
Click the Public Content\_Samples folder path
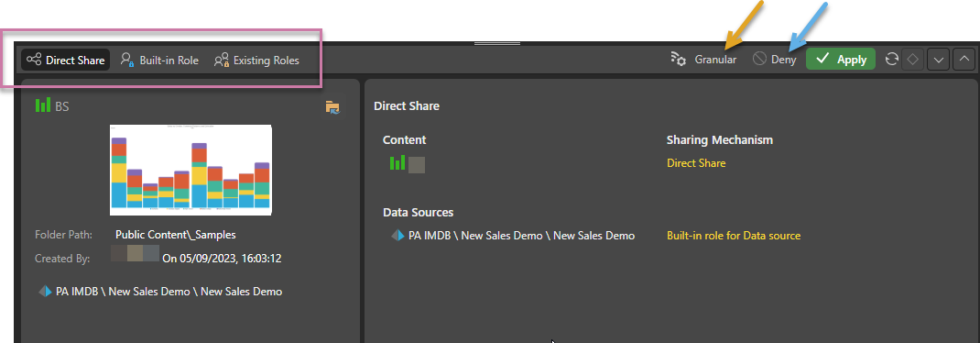pos(176,235)
